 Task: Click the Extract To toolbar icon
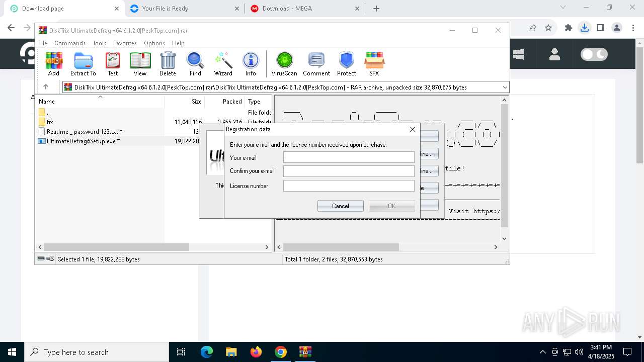tap(83, 64)
